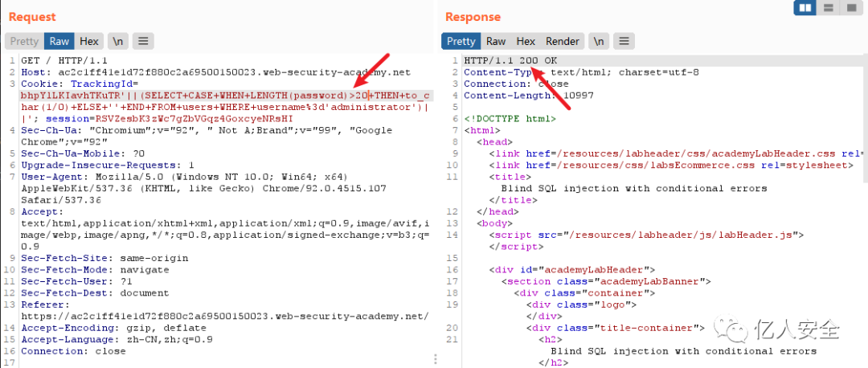Click labHeader.js script line

(x=646, y=235)
